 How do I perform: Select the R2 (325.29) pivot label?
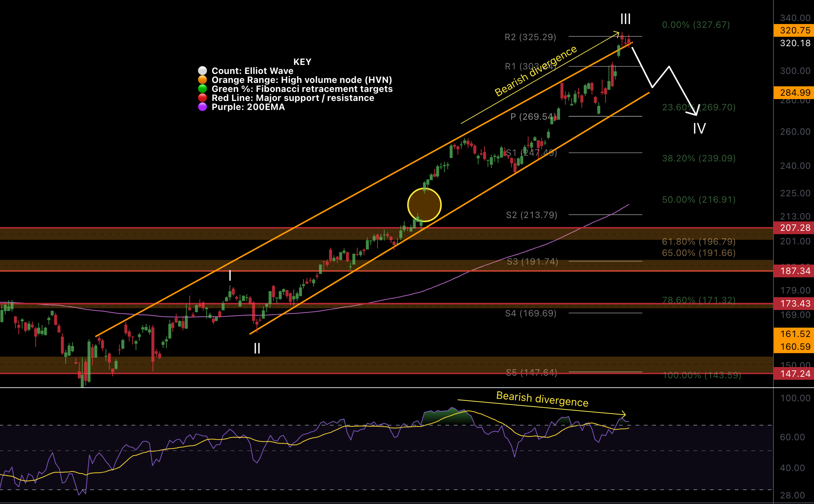point(530,37)
